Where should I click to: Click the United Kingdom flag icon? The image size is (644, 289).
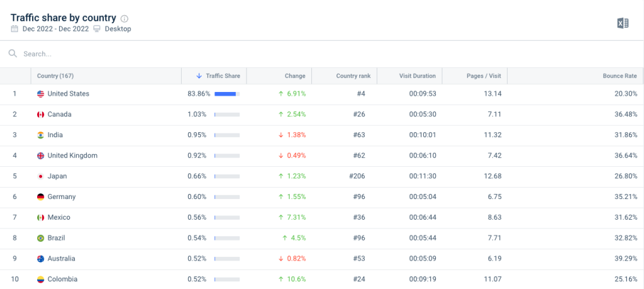click(x=41, y=156)
